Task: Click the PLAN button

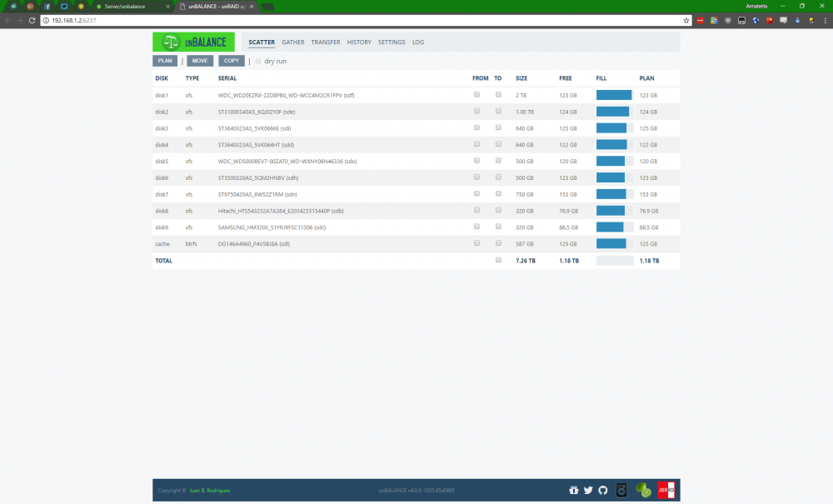Action: 165,61
